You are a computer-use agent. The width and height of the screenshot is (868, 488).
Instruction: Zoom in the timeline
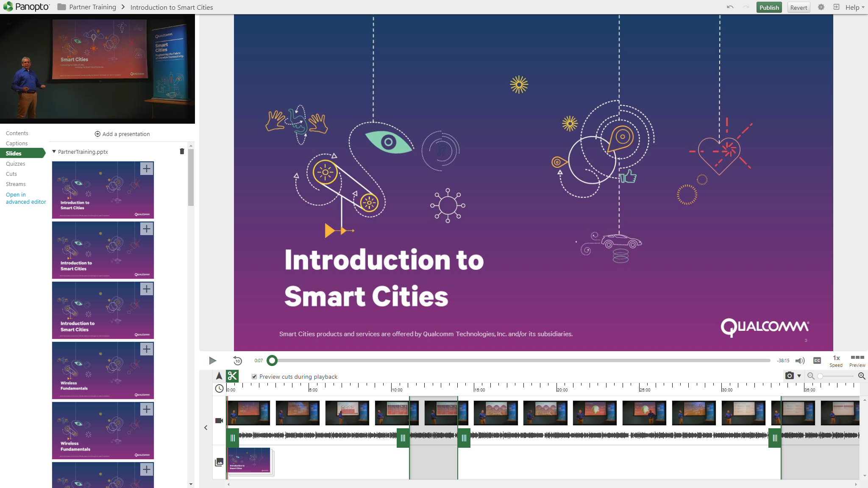click(x=862, y=376)
